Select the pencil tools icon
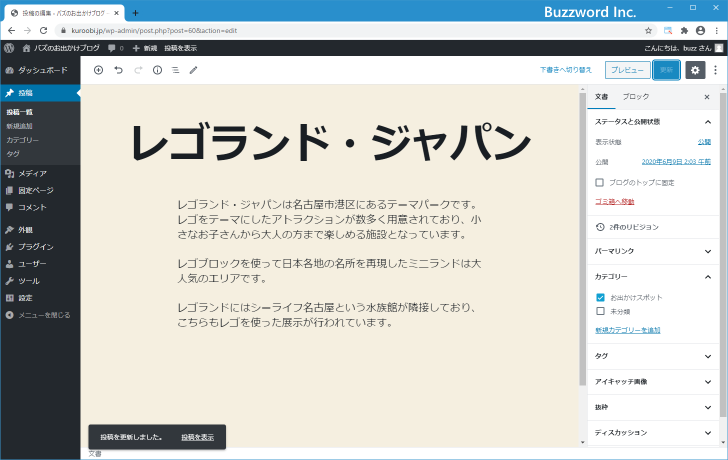This screenshot has width=728, height=460. tap(194, 70)
